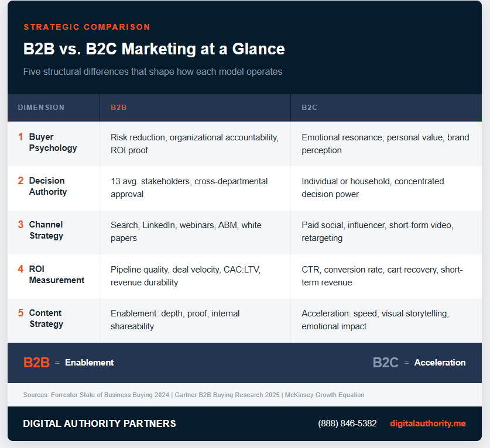Click the DIGITAL AUTHORITY PARTNERS wordmark
The image size is (490, 448).
(99, 423)
